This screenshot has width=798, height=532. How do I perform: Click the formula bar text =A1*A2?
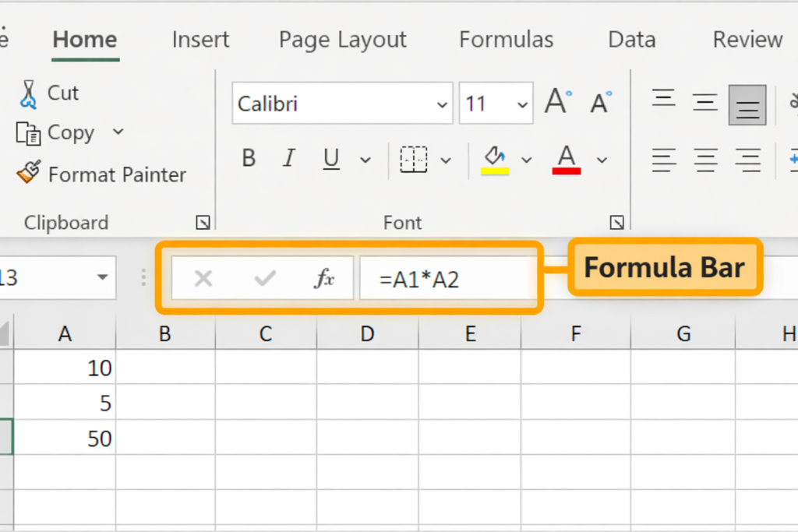[419, 280]
